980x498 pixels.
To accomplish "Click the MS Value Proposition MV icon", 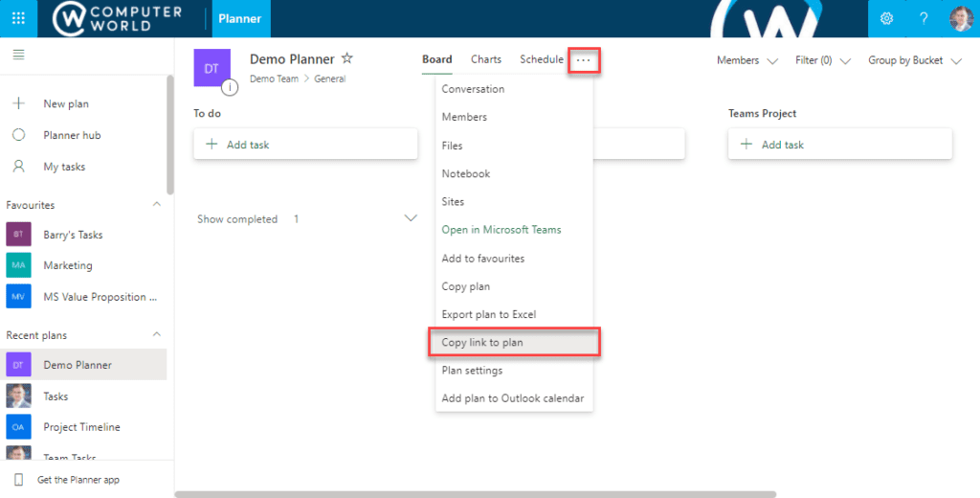I will (18, 297).
